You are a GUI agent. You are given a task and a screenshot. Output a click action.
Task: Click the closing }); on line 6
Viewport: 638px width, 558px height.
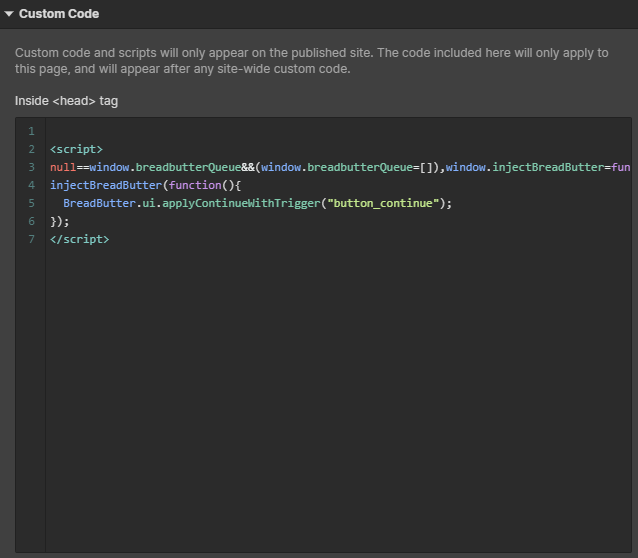60,221
